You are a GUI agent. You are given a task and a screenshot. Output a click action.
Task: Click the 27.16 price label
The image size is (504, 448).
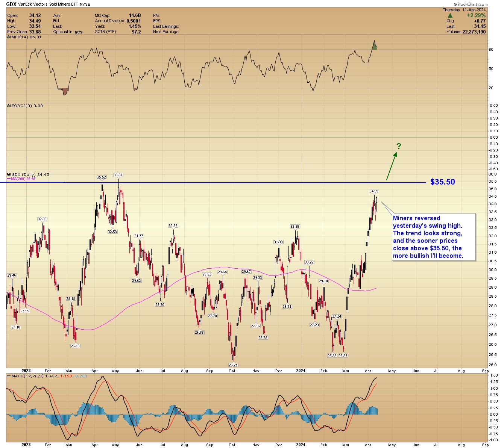255,326
